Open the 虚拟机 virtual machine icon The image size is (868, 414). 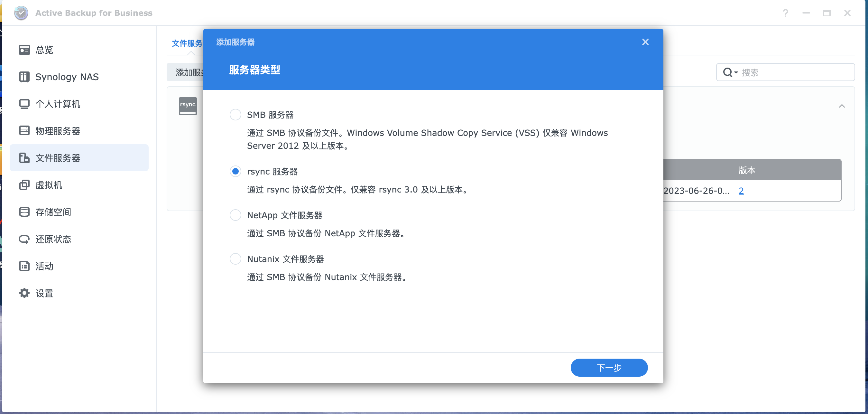click(24, 185)
